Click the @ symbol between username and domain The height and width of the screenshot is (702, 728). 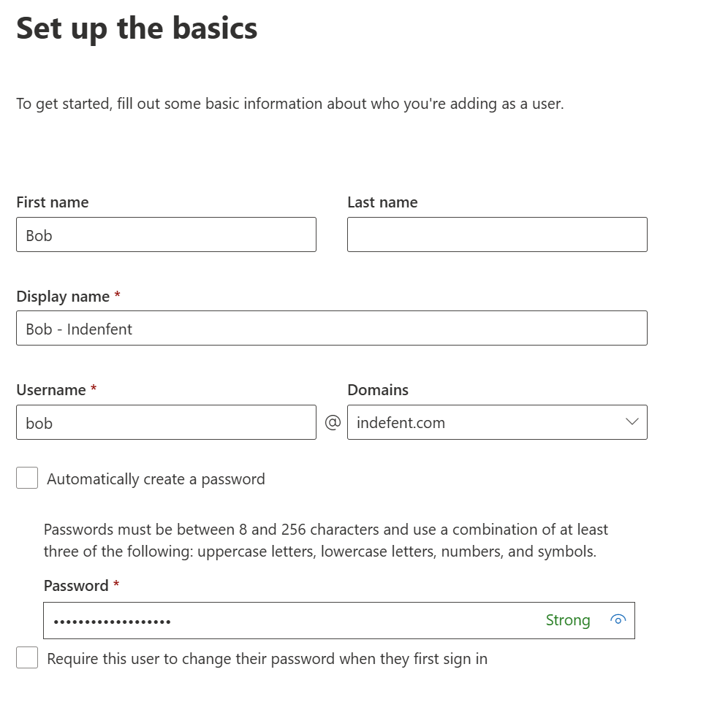point(333,422)
